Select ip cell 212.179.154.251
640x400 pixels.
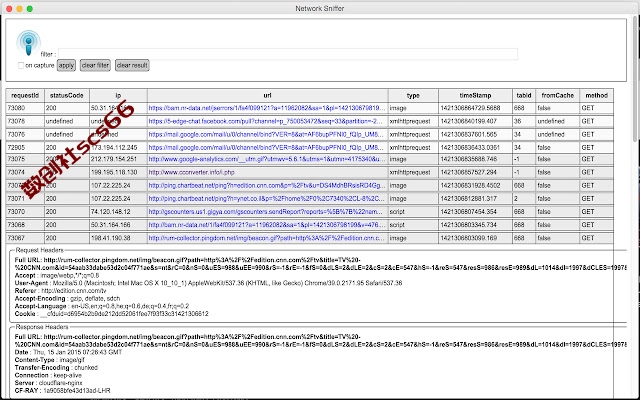(118, 159)
